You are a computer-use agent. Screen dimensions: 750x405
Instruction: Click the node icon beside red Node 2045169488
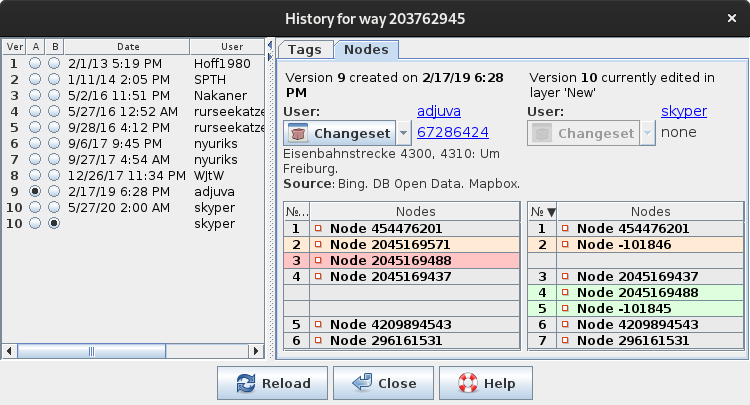point(318,261)
